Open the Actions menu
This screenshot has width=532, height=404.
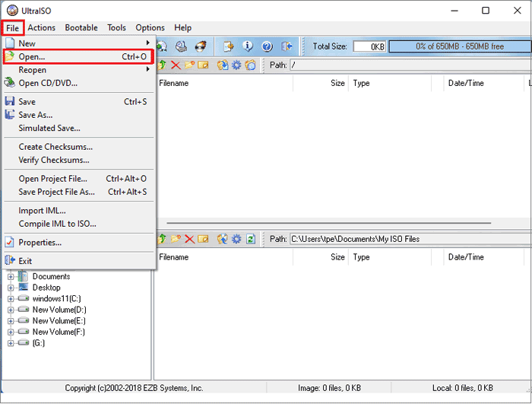(41, 27)
